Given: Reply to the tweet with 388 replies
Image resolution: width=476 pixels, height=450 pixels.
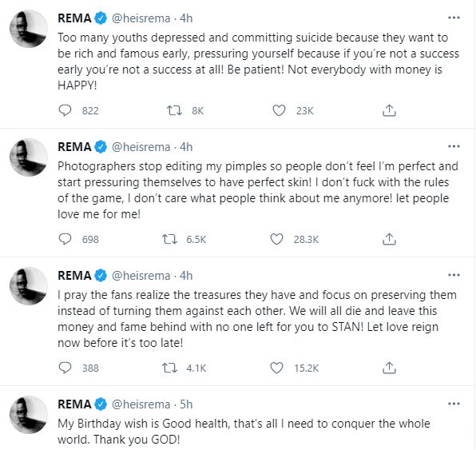Looking at the screenshot, I should pos(65,368).
